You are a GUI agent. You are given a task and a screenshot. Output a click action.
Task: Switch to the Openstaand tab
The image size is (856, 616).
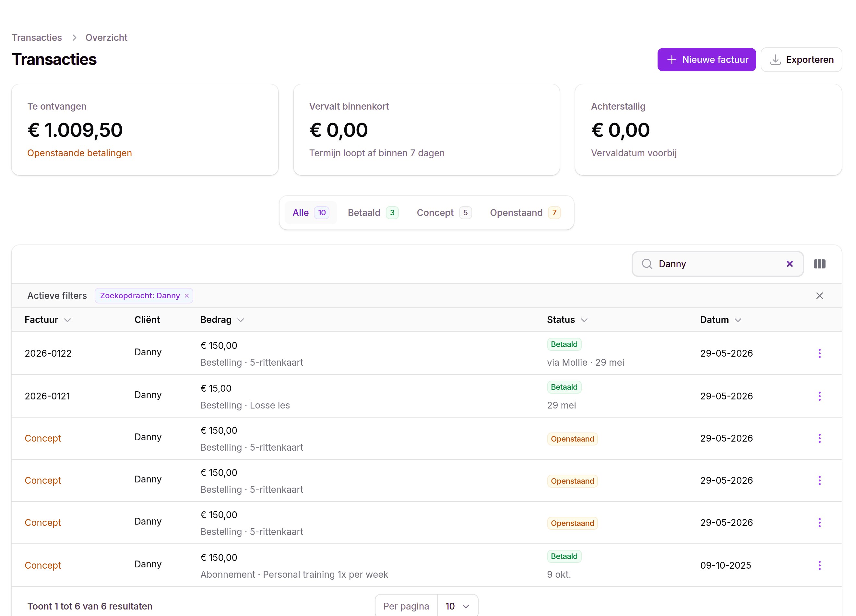click(525, 212)
